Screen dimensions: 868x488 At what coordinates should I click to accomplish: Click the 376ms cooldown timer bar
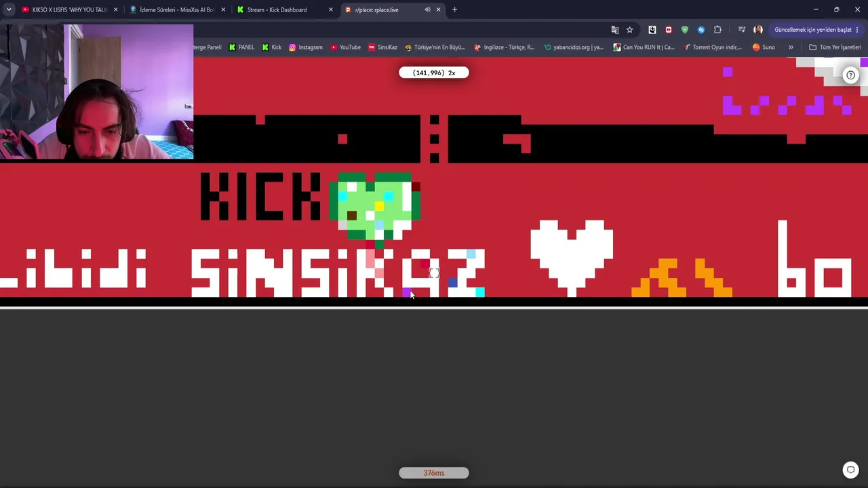[x=434, y=473]
